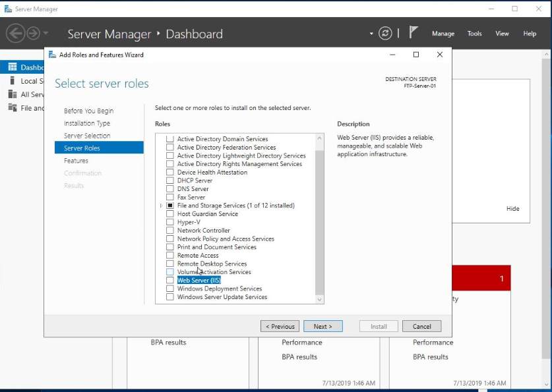552x392 pixels.
Task: Select Volume Activation Services label
Action: point(214,271)
